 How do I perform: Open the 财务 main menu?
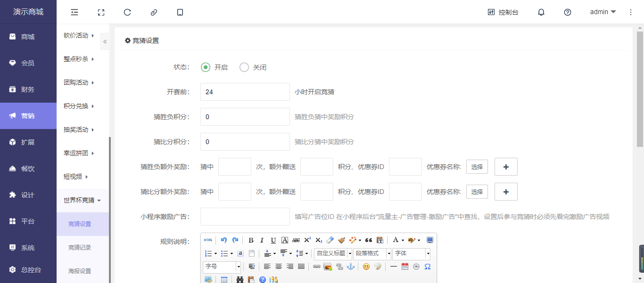coord(28,89)
